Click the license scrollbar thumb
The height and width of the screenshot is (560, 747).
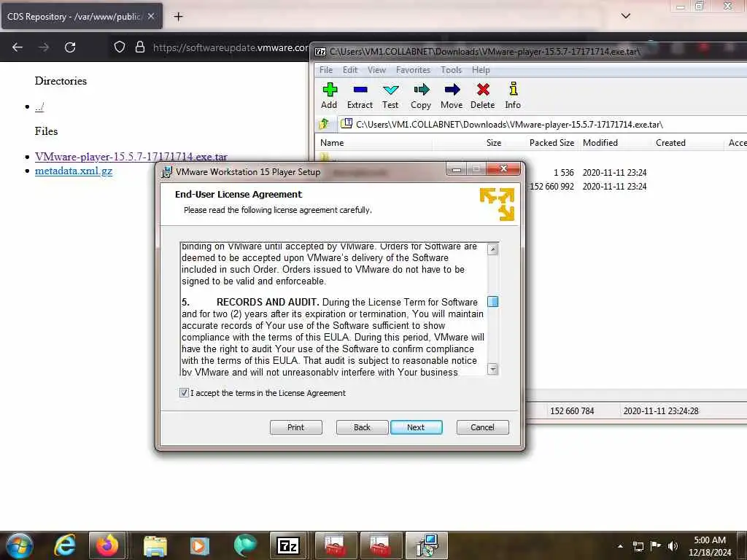493,301
